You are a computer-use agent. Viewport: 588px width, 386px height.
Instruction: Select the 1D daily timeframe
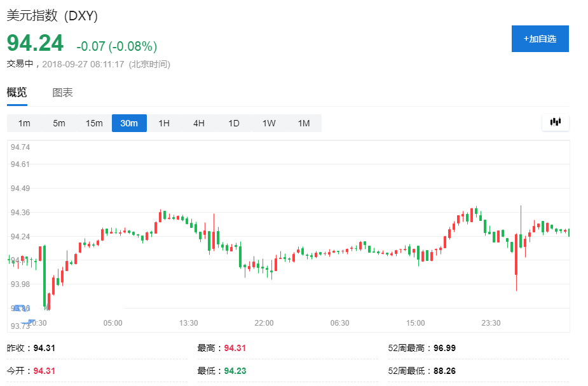233,123
